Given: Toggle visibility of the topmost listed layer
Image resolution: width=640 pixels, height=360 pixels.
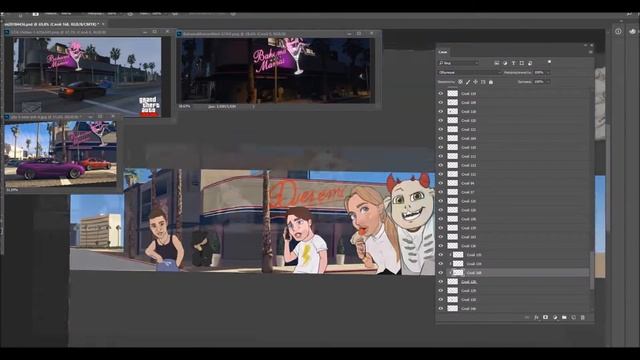Looking at the screenshot, I should (x=441, y=93).
